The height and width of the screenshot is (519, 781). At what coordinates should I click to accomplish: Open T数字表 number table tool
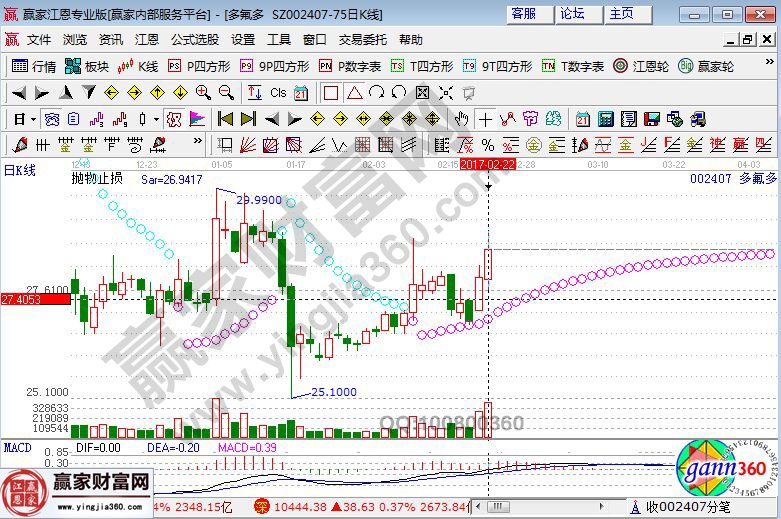pos(573,66)
